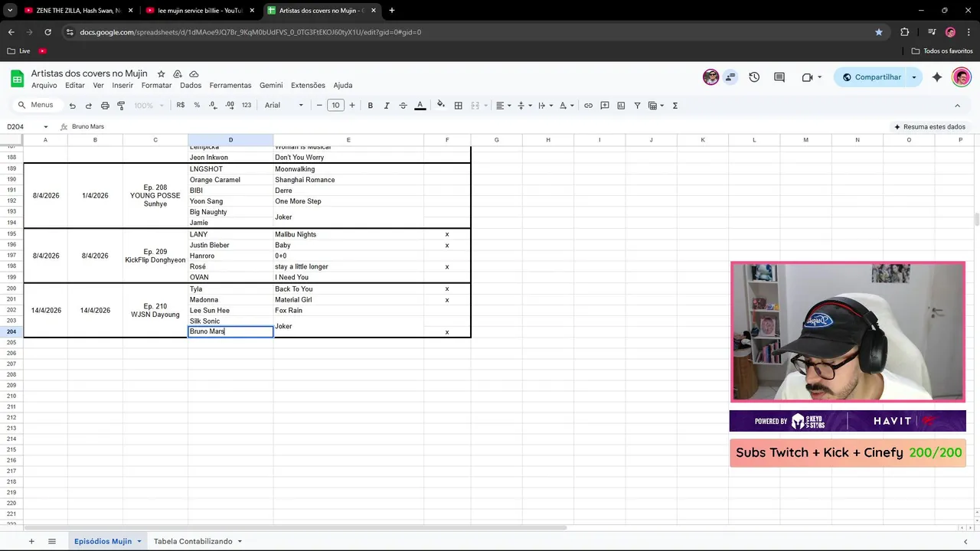Create a filter with funnel icon

click(637, 106)
